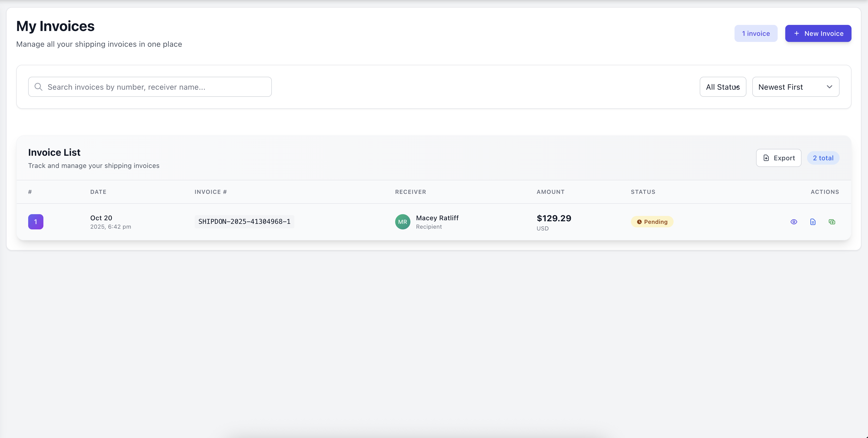Click the AMOUNT column header
The height and width of the screenshot is (438, 868).
pyautogui.click(x=550, y=192)
